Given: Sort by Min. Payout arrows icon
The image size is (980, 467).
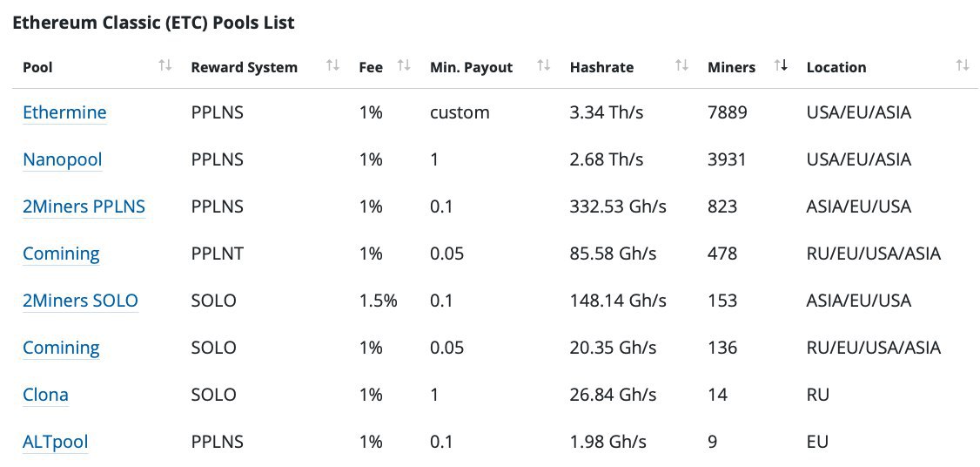Looking at the screenshot, I should [544, 65].
